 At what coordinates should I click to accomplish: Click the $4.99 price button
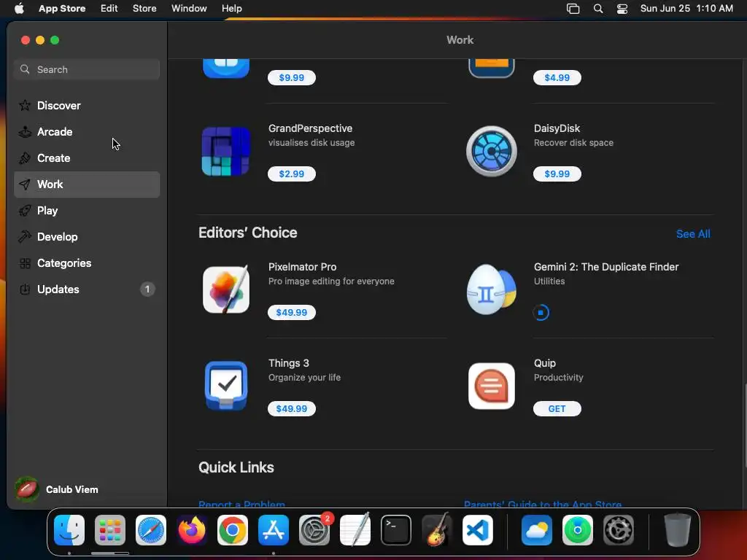(x=557, y=77)
